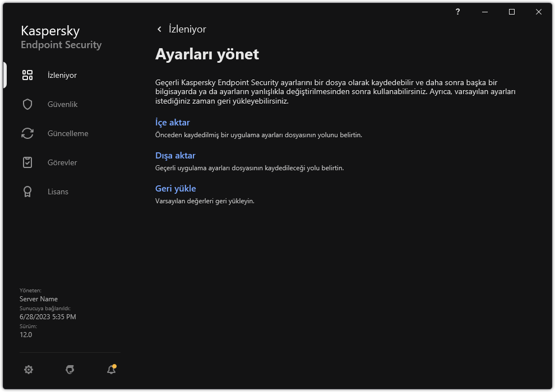Click the Lisans award ribbon icon
The width and height of the screenshot is (555, 392).
pyautogui.click(x=27, y=192)
